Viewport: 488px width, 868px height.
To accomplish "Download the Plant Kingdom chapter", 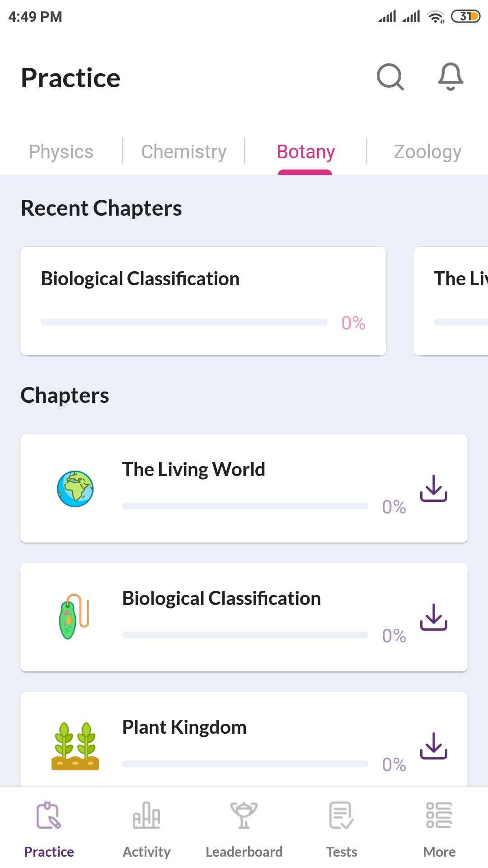I will pos(433,746).
